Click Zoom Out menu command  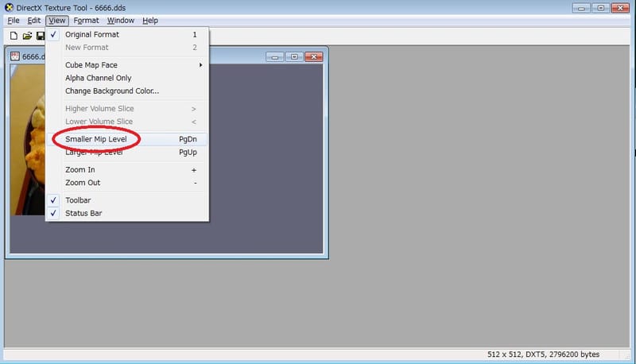83,183
